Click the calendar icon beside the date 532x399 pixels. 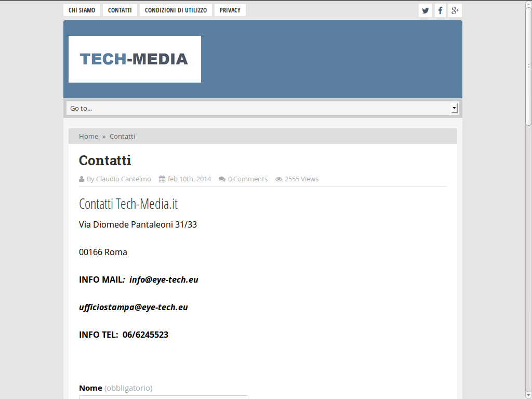162,179
